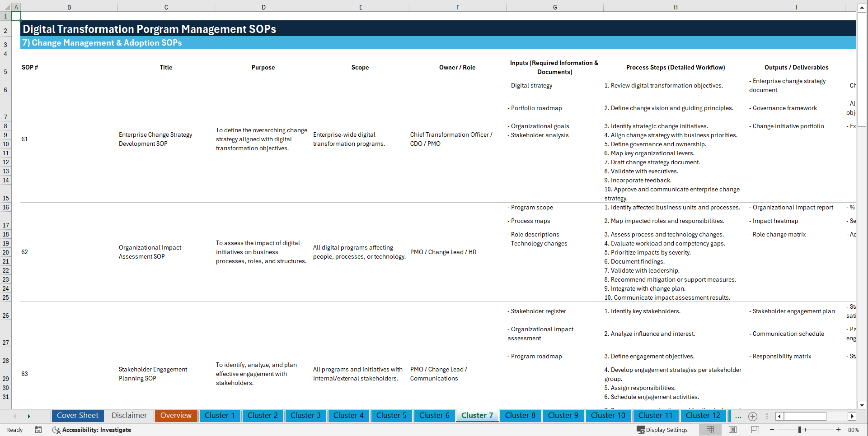Open hidden sheet list via ellipsis button
This screenshot has width=868, height=436.
pos(738,416)
